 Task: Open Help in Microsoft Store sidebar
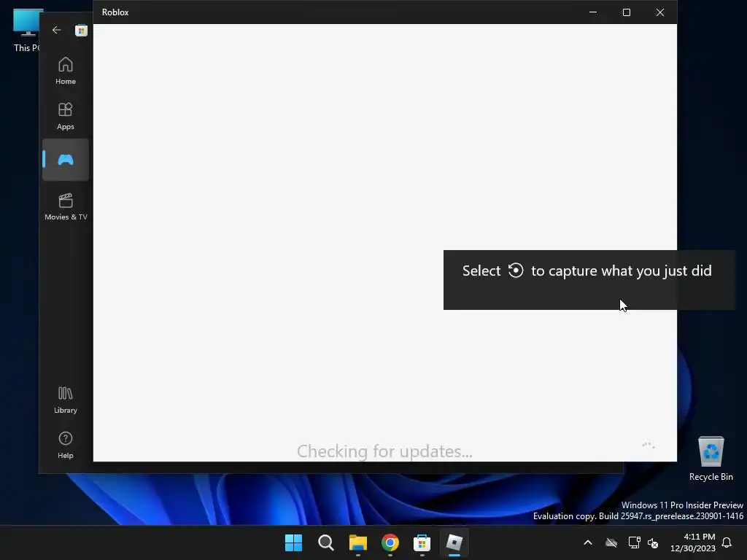[65, 446]
